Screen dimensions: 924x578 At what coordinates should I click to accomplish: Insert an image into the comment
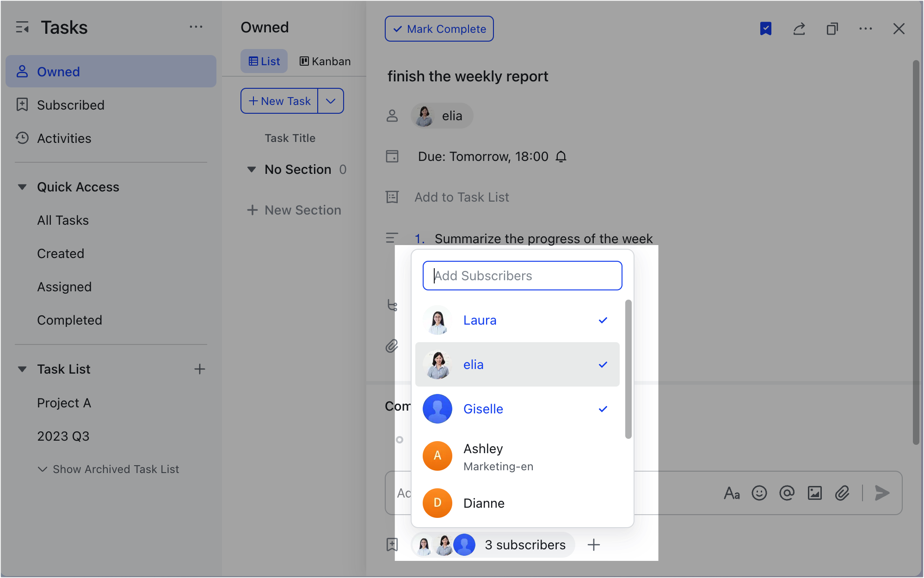point(815,493)
